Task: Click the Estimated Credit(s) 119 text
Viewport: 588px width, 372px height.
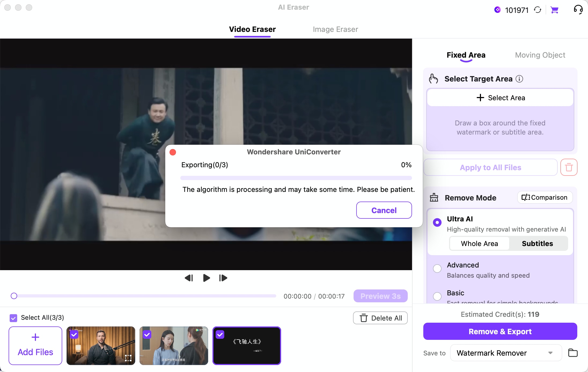Action: click(500, 314)
